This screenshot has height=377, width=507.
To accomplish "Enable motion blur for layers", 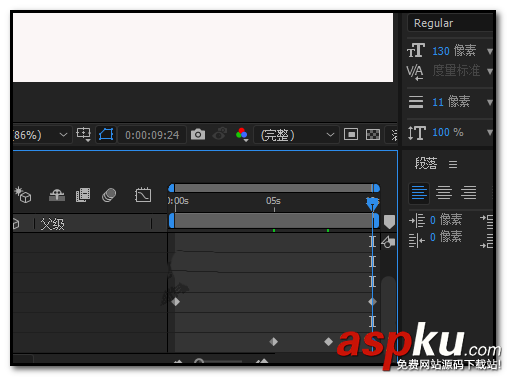I will [109, 195].
